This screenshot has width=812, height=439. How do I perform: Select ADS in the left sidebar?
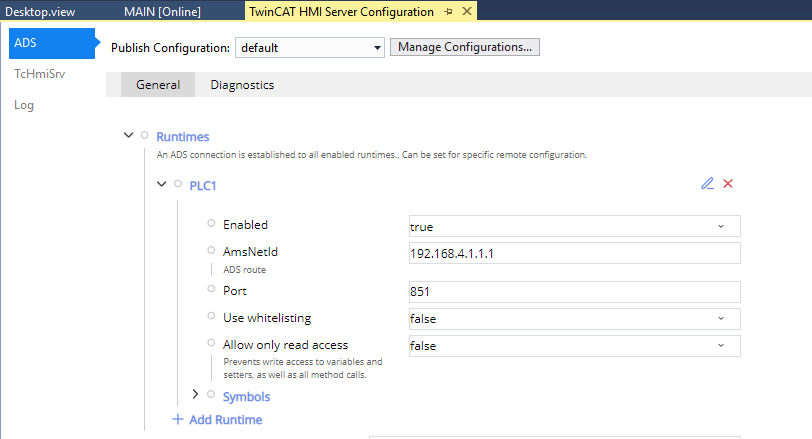click(52, 43)
